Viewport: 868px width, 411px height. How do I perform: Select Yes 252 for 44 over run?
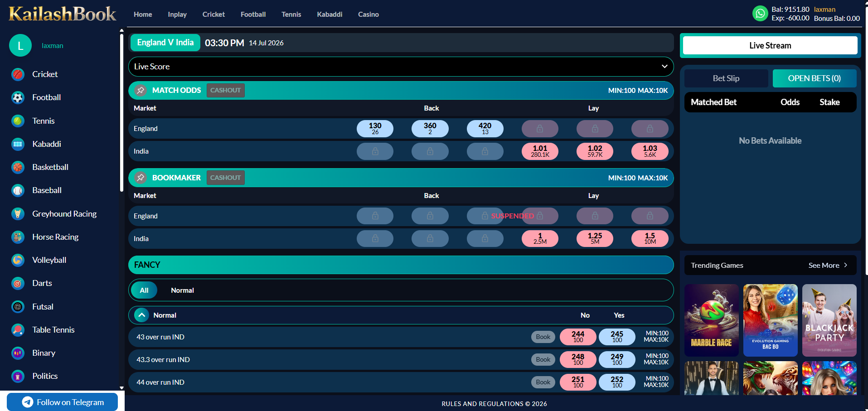617,382
